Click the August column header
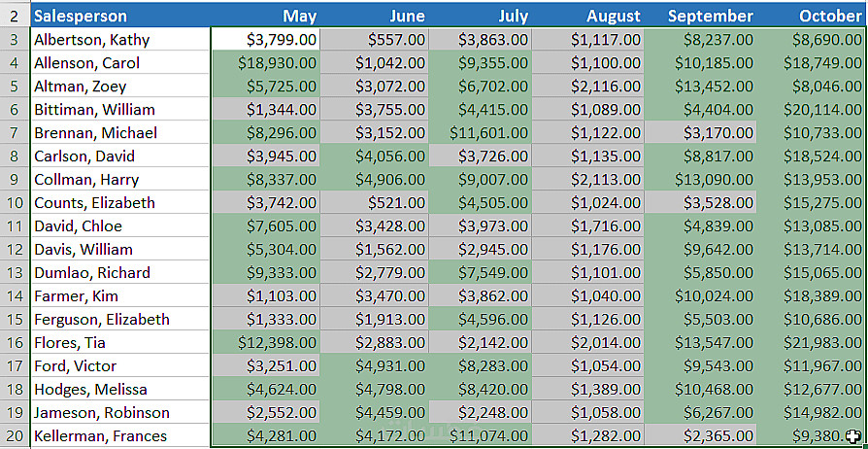 pyautogui.click(x=589, y=16)
